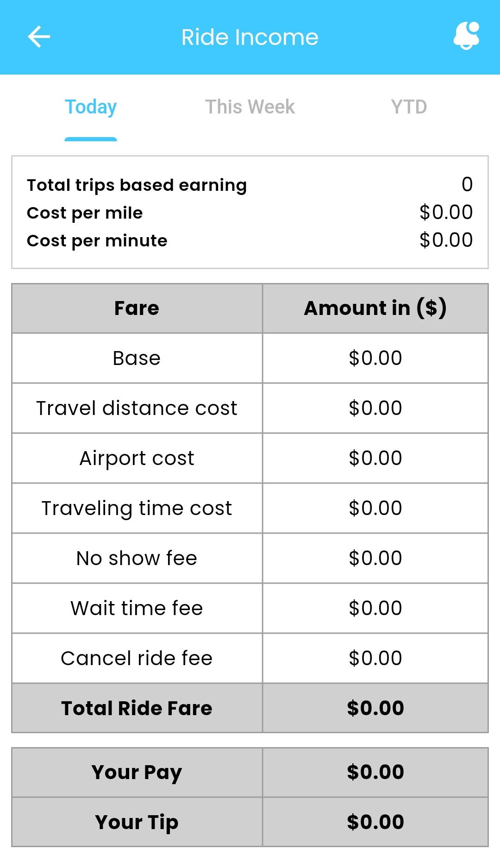The height and width of the screenshot is (868, 500).
Task: Switch to This Week tab
Action: click(250, 107)
